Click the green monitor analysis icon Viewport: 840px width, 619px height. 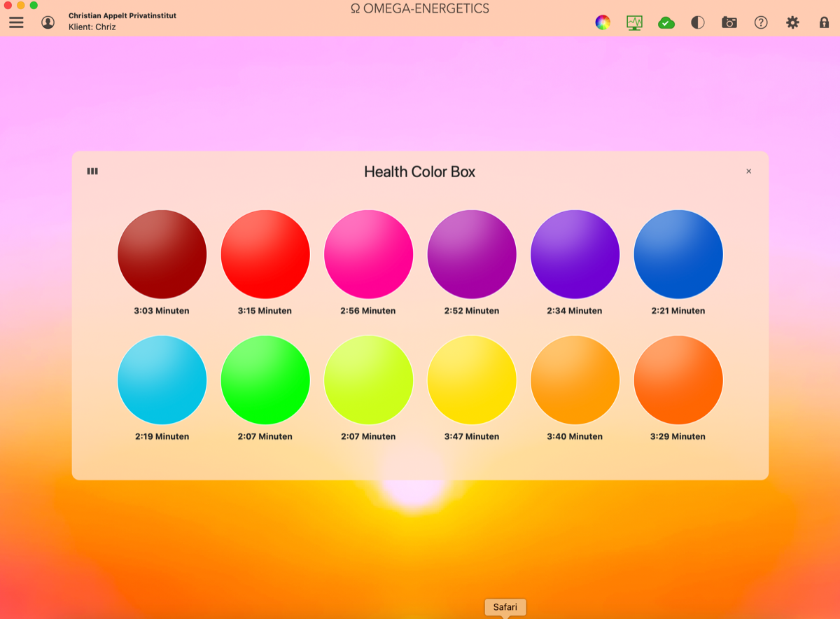coord(634,22)
